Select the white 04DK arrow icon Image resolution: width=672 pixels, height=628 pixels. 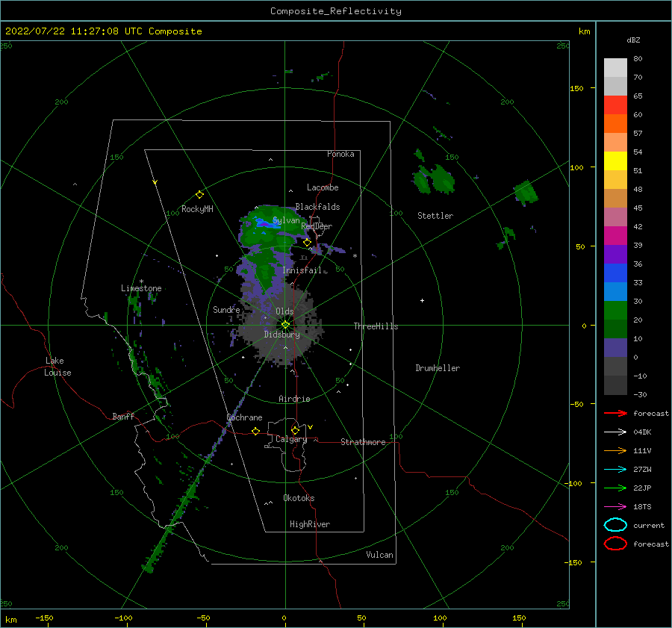(x=615, y=432)
